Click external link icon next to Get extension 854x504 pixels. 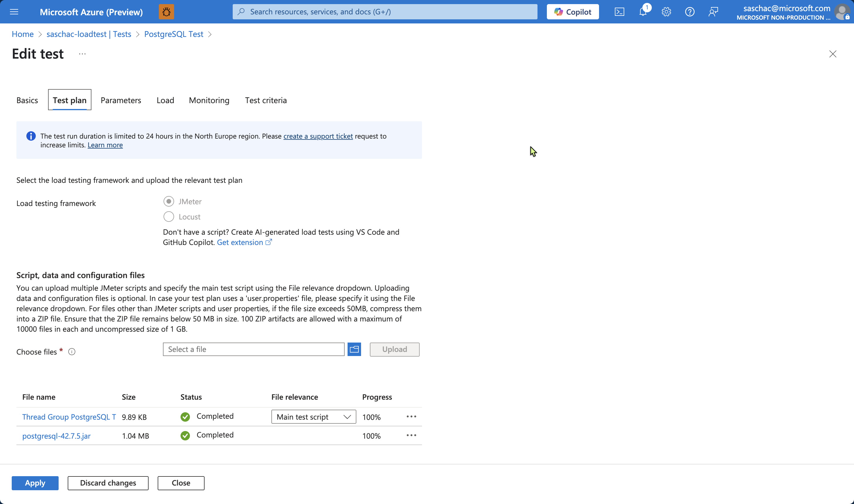tap(268, 242)
